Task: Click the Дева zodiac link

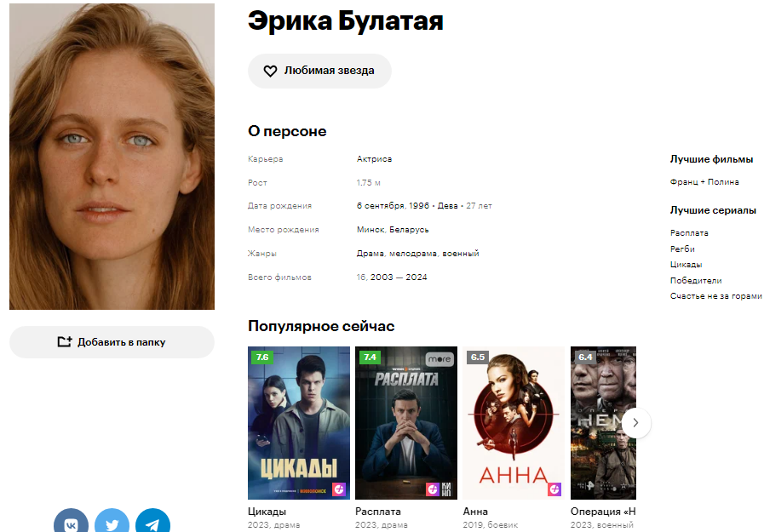Action: pyautogui.click(x=447, y=206)
